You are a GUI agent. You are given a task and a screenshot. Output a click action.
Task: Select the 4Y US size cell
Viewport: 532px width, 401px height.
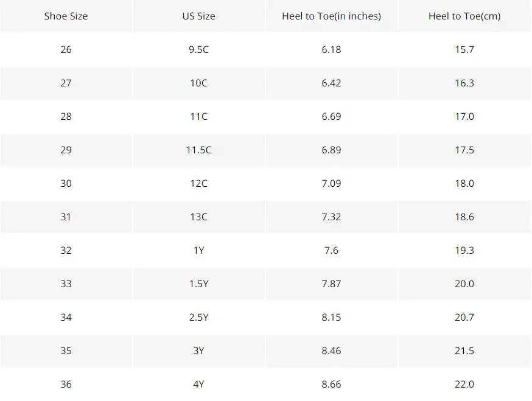[199, 384]
